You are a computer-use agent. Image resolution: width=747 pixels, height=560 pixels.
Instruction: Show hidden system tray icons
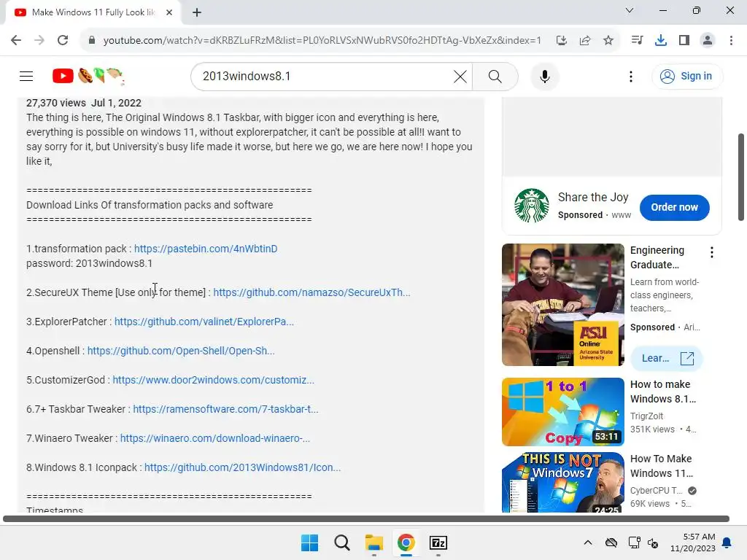[588, 542]
